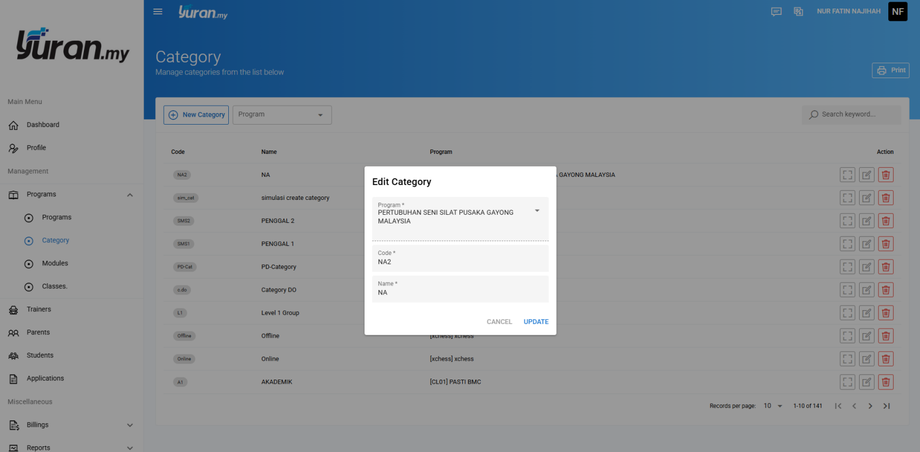Click edit icon for AKADEMIK row
The width and height of the screenshot is (920, 452).
pos(866,382)
